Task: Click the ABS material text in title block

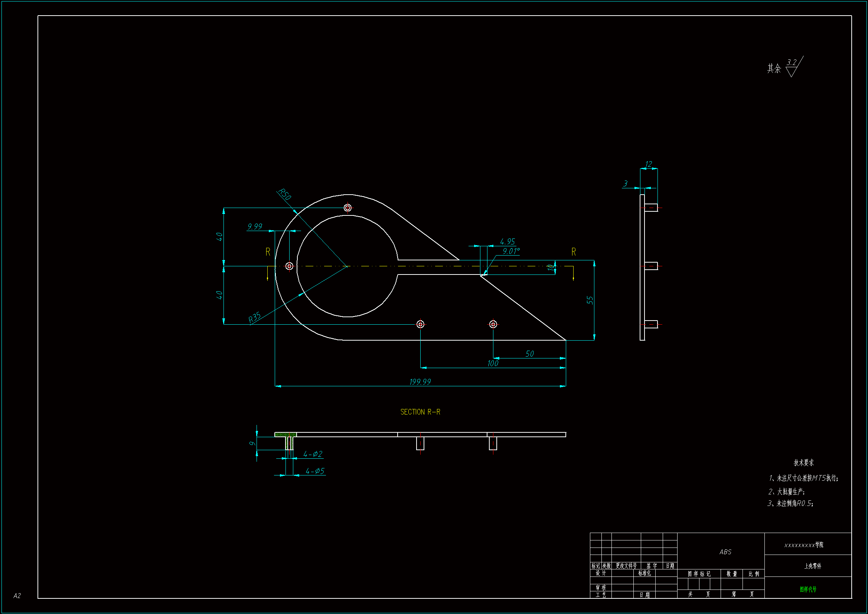Action: tap(725, 552)
